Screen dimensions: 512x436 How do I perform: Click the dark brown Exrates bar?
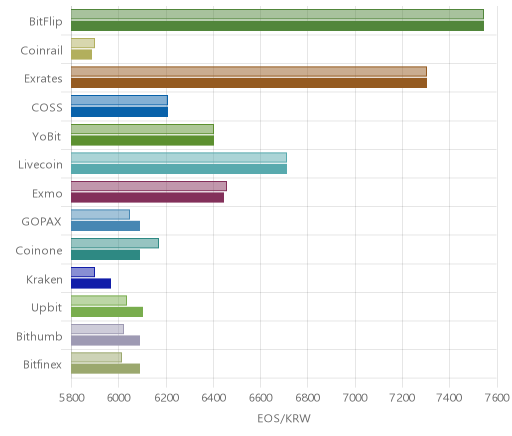click(x=249, y=83)
